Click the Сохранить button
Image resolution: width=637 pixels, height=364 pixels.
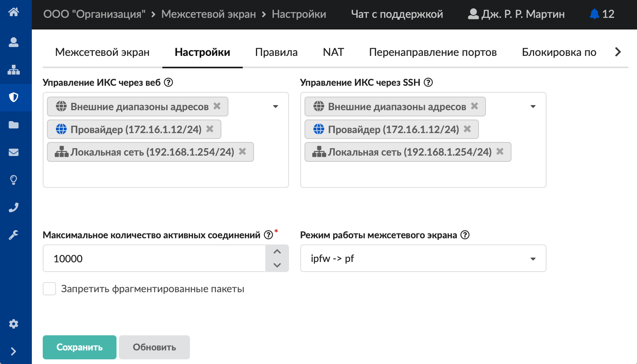(x=80, y=347)
